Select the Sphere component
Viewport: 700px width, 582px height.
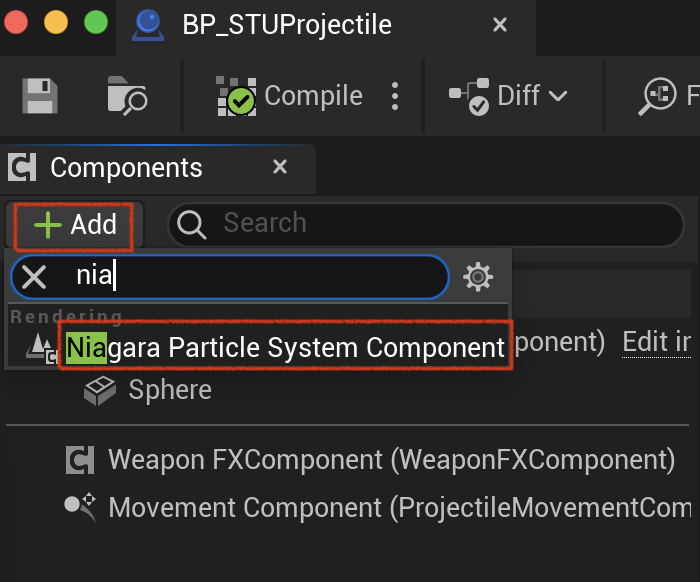tap(170, 391)
